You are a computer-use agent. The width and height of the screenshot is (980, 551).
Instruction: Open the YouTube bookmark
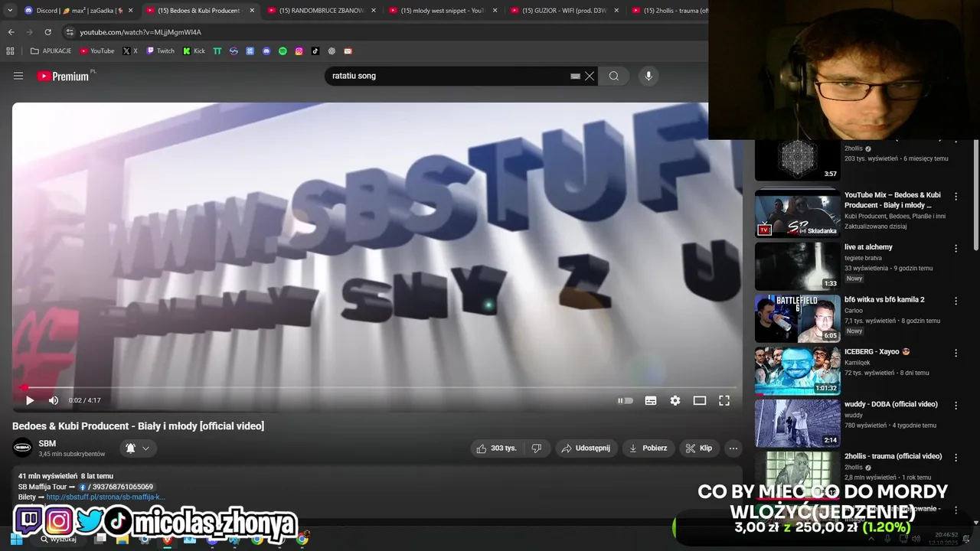(97, 51)
